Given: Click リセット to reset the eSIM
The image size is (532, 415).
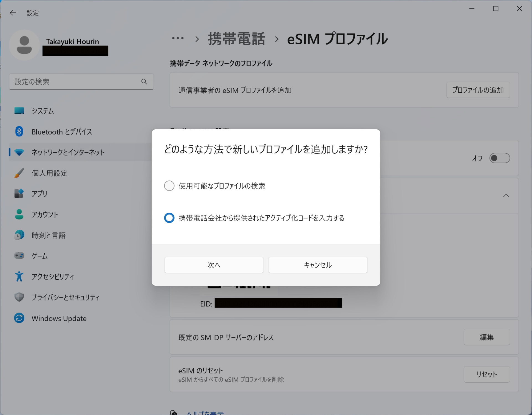Looking at the screenshot, I should [487, 374].
